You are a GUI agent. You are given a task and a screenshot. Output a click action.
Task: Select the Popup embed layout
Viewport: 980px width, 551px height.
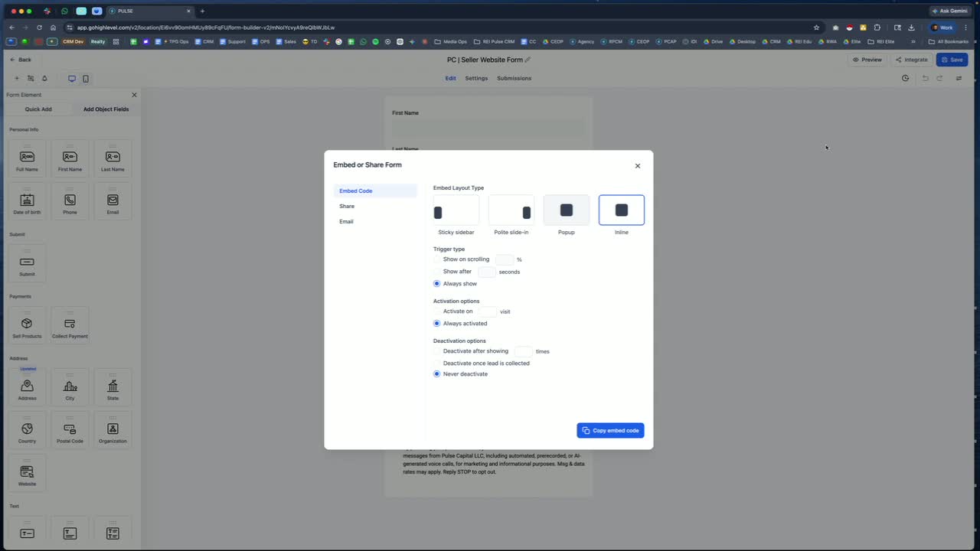click(567, 210)
